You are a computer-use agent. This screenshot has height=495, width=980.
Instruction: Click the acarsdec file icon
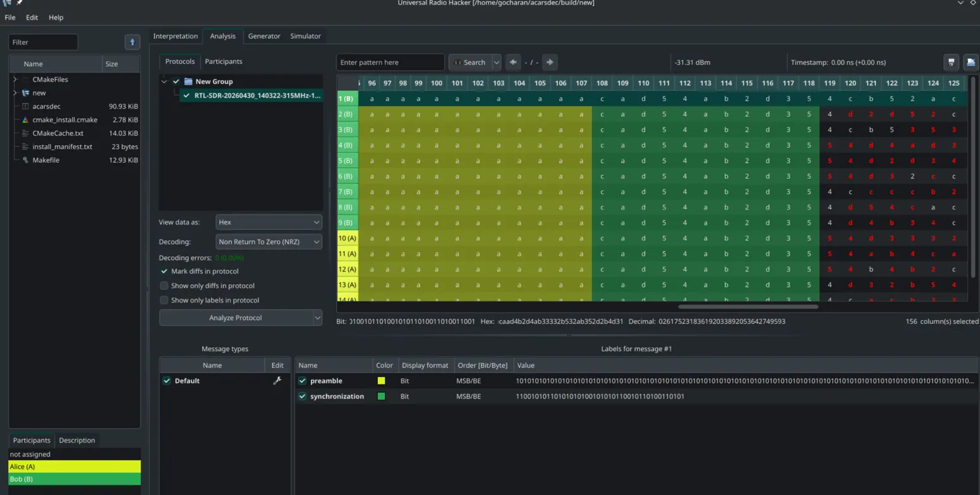[25, 106]
